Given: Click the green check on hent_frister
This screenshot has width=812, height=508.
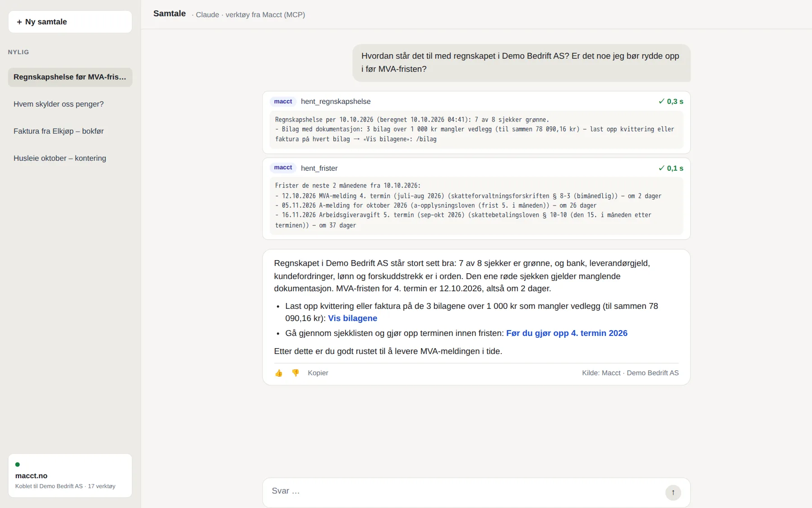Looking at the screenshot, I should [661, 168].
